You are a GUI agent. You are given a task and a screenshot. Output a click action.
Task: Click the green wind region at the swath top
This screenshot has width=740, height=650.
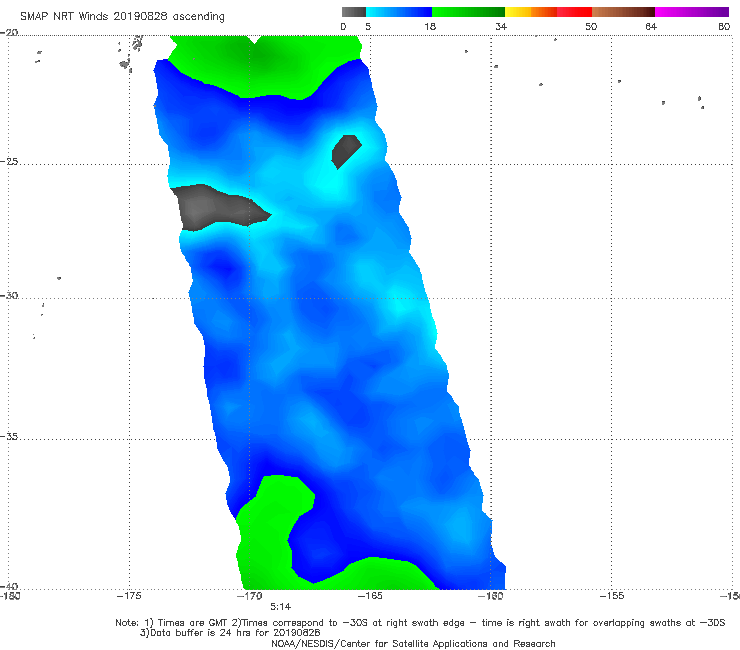click(x=264, y=66)
